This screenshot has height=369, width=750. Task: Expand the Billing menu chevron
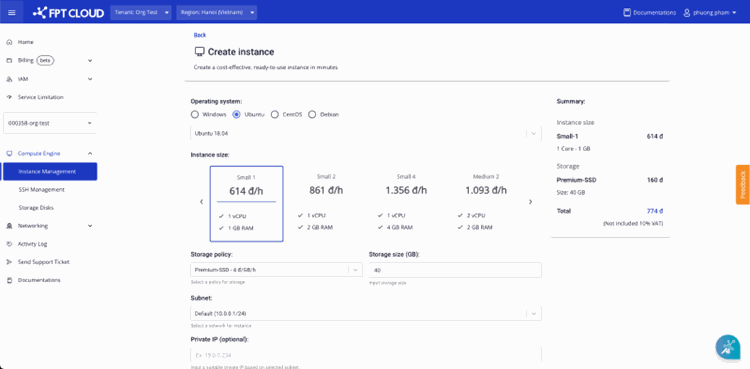click(90, 61)
